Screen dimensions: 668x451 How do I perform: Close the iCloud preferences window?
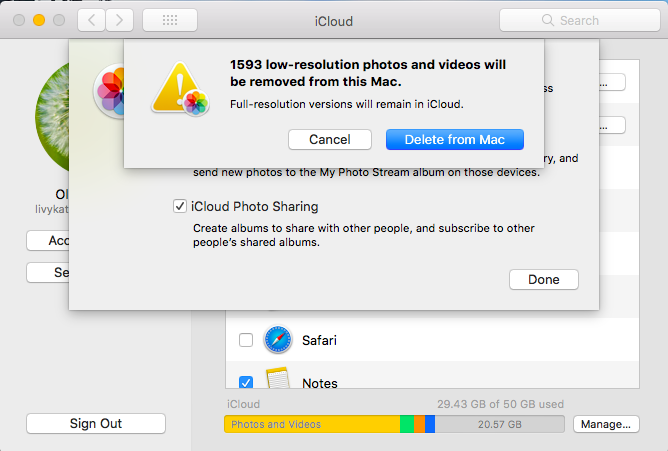pos(19,20)
